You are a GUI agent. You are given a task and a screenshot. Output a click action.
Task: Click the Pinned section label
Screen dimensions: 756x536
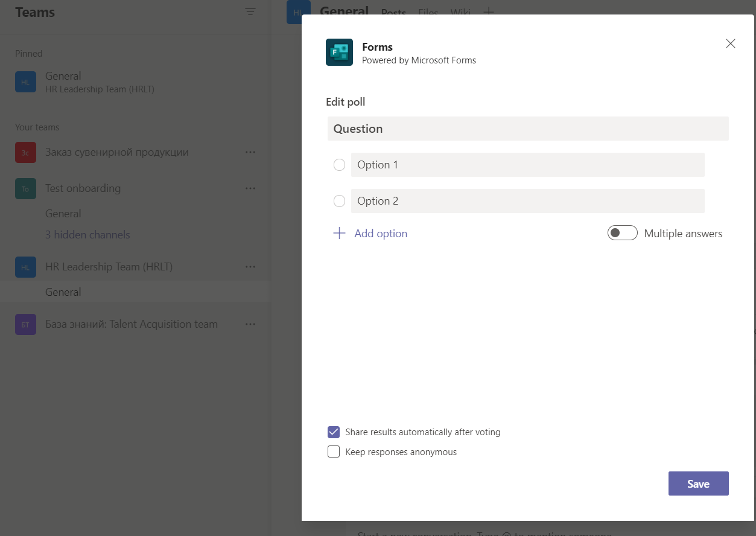pos(28,54)
